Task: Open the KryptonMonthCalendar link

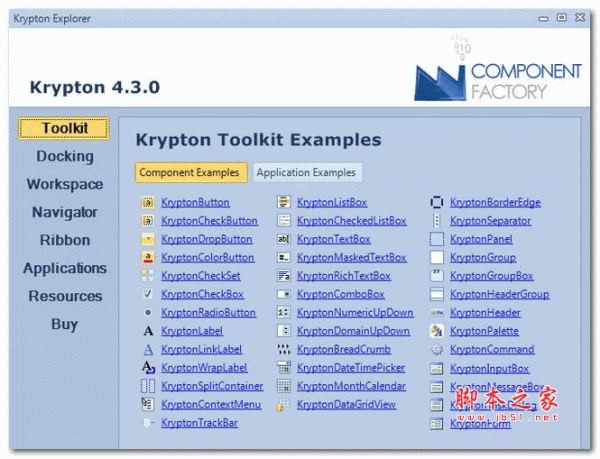Action: (352, 386)
